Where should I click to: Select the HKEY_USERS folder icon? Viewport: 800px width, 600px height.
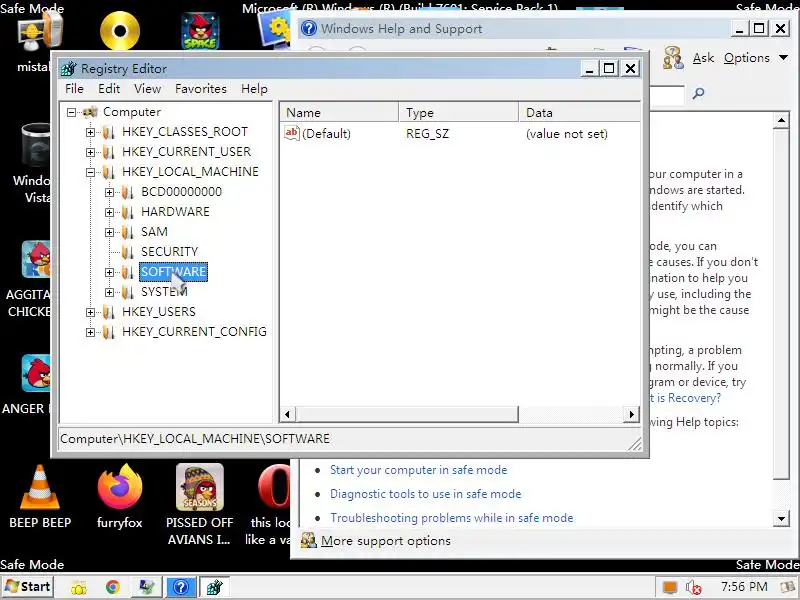tap(109, 312)
